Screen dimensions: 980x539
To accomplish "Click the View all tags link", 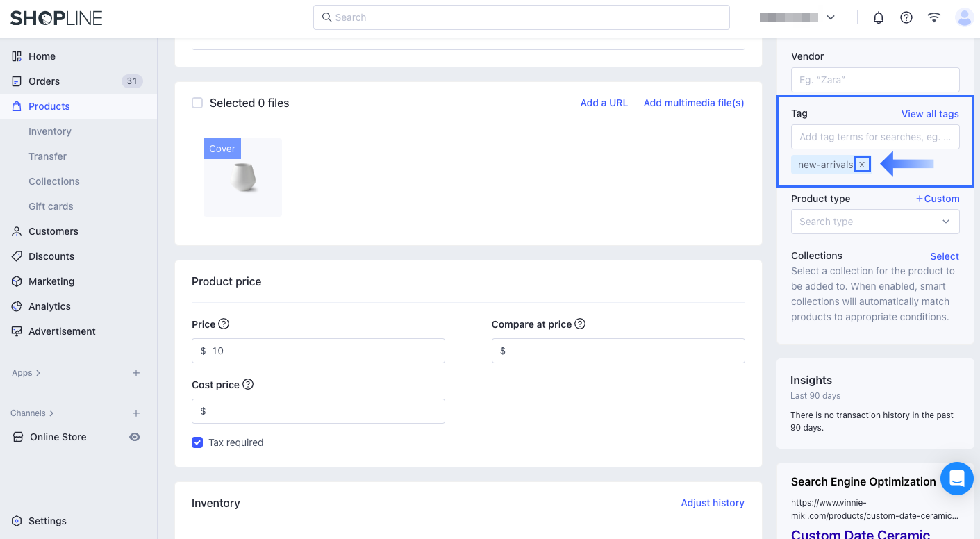I will (x=930, y=114).
